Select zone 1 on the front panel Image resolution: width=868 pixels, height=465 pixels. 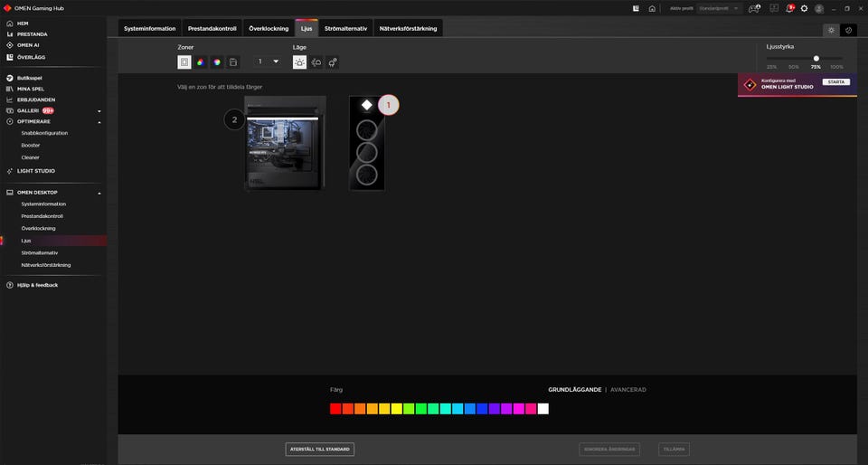click(x=388, y=105)
